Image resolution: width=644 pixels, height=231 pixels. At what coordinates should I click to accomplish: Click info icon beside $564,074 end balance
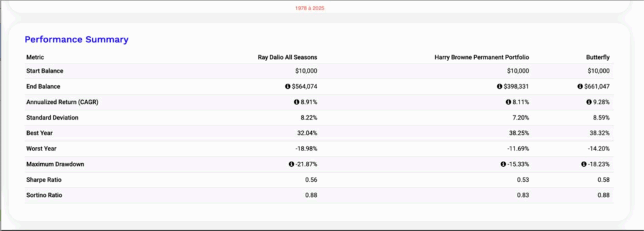287,87
